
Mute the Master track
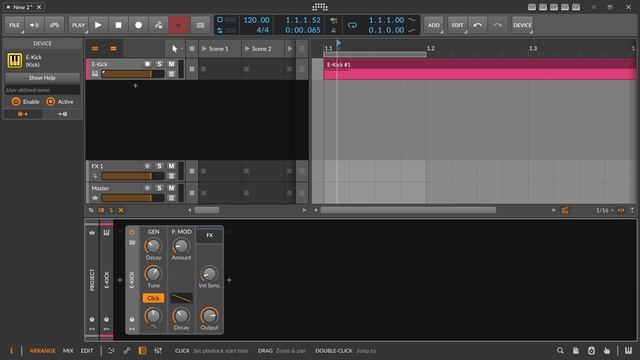click(x=171, y=188)
